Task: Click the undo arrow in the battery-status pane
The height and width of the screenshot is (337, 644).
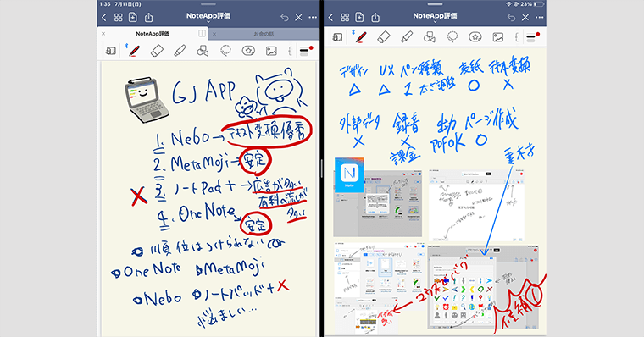Action: pyautogui.click(x=511, y=17)
